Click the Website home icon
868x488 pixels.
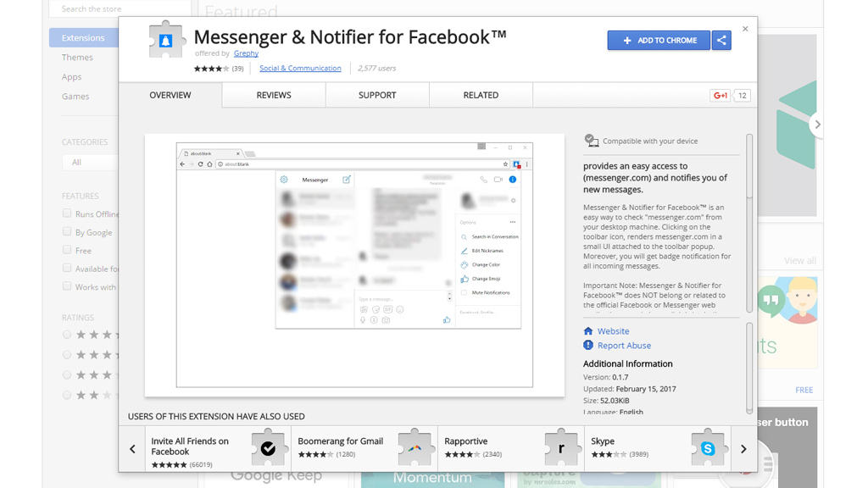pyautogui.click(x=588, y=331)
